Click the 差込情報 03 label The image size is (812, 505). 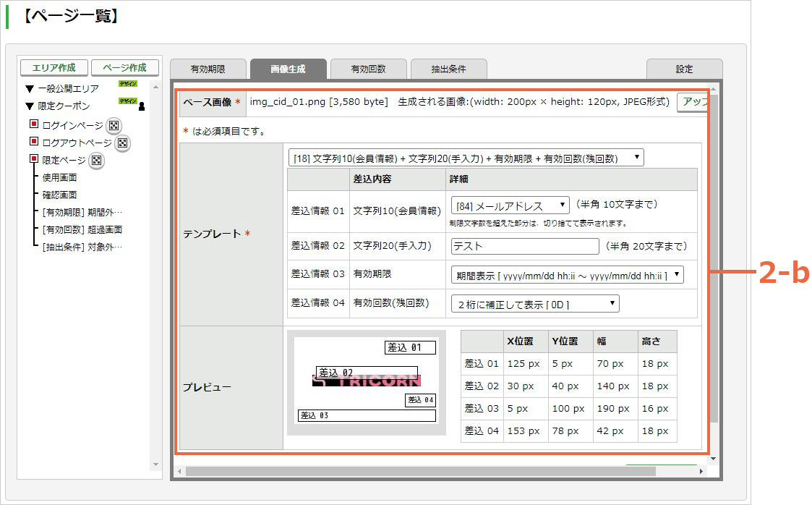[x=318, y=273]
